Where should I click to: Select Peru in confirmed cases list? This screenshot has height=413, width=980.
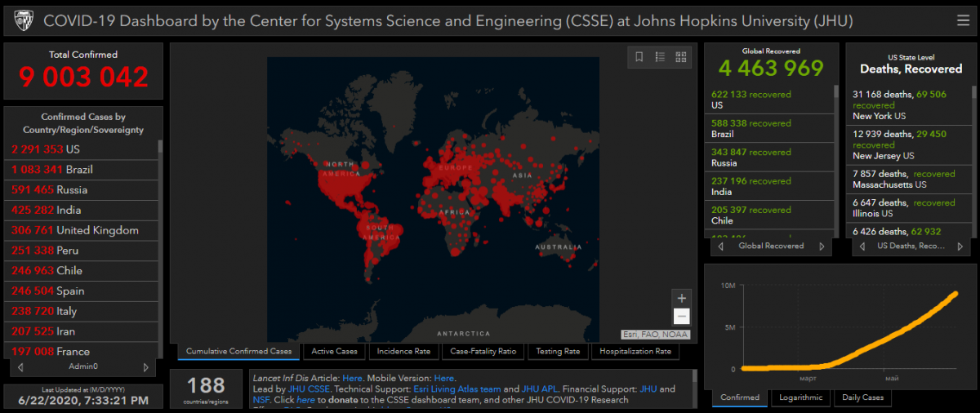(82, 251)
